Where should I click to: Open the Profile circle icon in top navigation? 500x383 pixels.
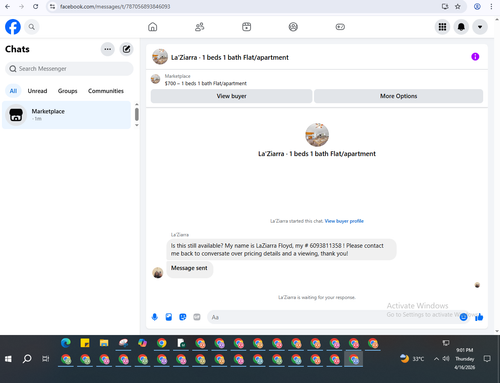tap(293, 27)
